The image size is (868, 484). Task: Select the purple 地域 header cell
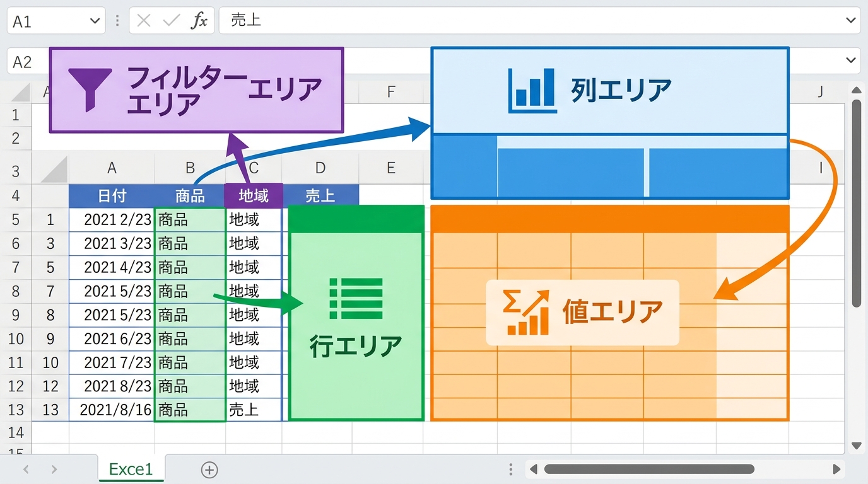click(x=254, y=196)
